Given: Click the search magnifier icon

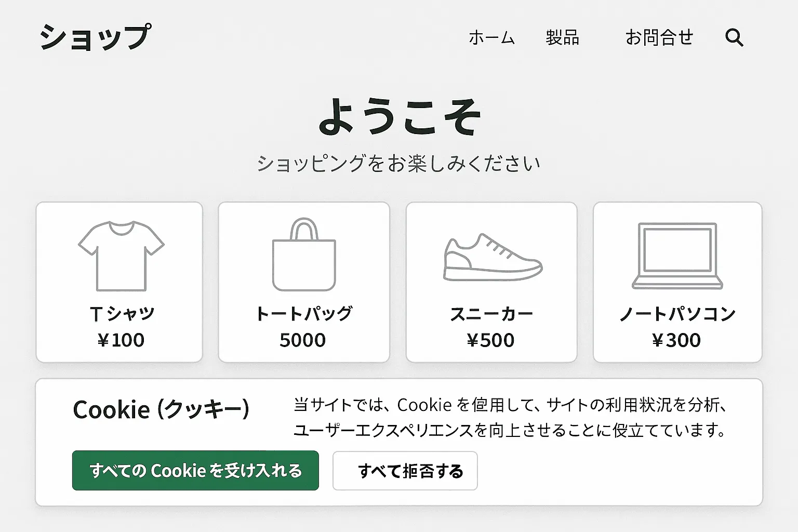Looking at the screenshot, I should point(734,37).
